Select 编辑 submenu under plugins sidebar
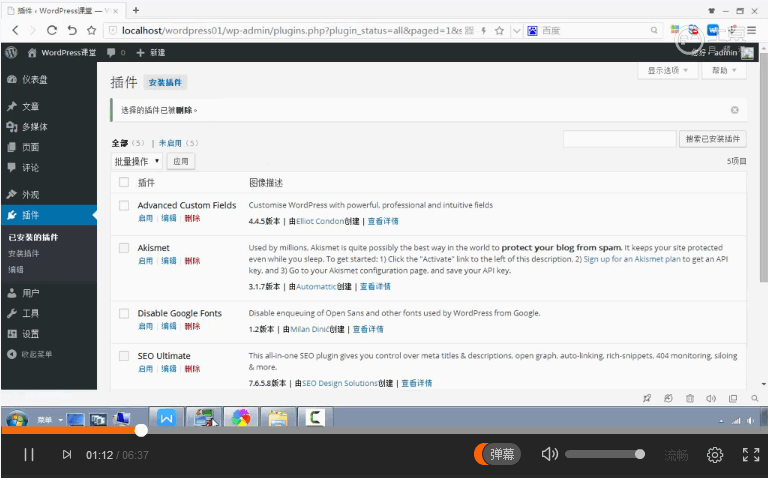Screen dimensions: 768x478 click(16, 269)
